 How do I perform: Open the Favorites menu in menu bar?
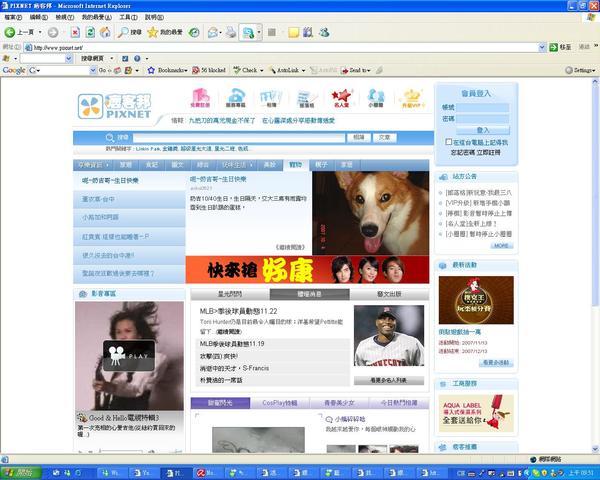97,17
